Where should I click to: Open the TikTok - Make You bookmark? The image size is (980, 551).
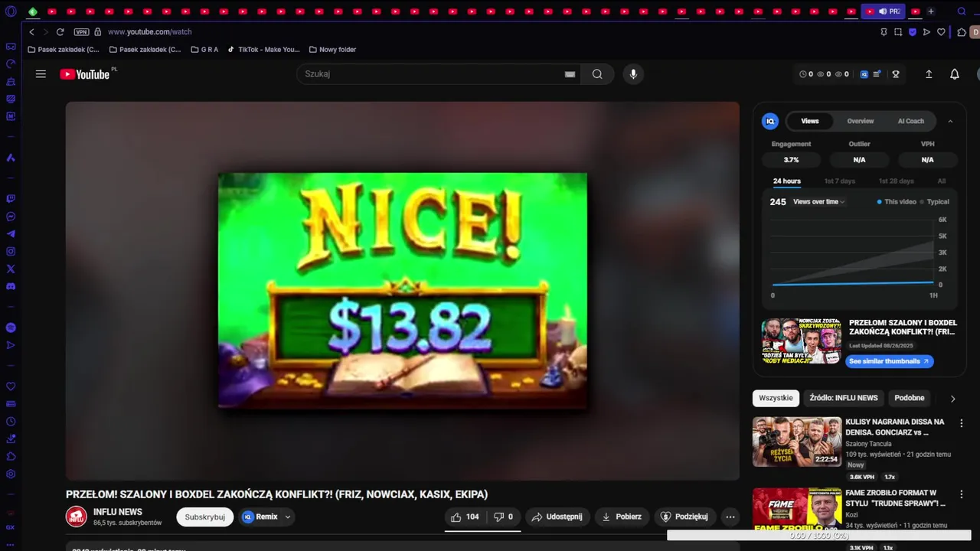click(263, 50)
